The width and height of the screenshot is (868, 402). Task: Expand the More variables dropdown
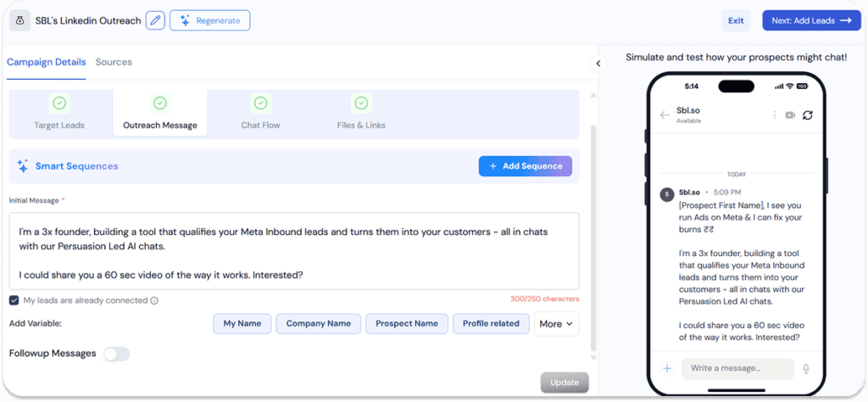pos(556,323)
